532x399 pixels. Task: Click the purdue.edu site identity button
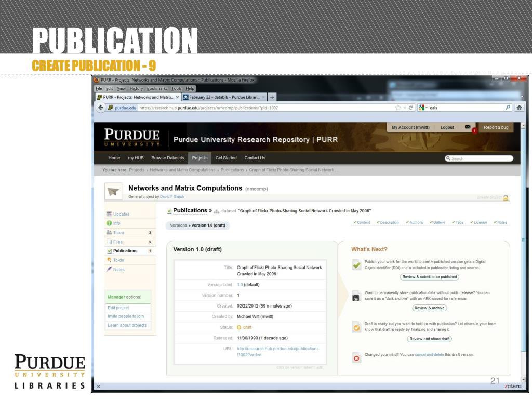click(x=122, y=108)
